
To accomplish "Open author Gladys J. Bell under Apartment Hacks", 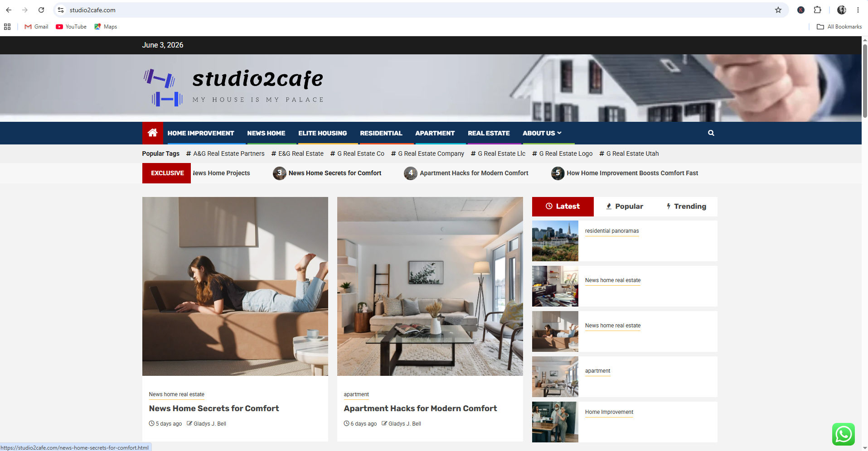I will [404, 424].
